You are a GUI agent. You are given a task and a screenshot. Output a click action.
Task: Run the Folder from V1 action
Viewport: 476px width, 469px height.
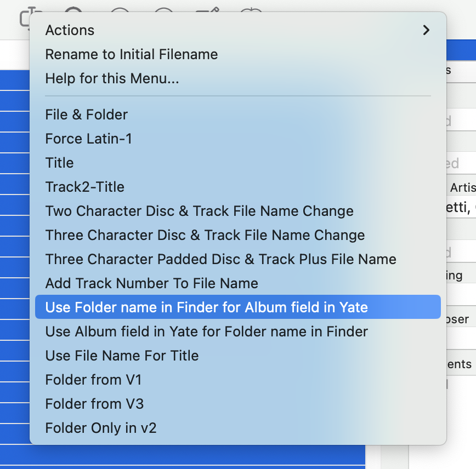pyautogui.click(x=94, y=380)
